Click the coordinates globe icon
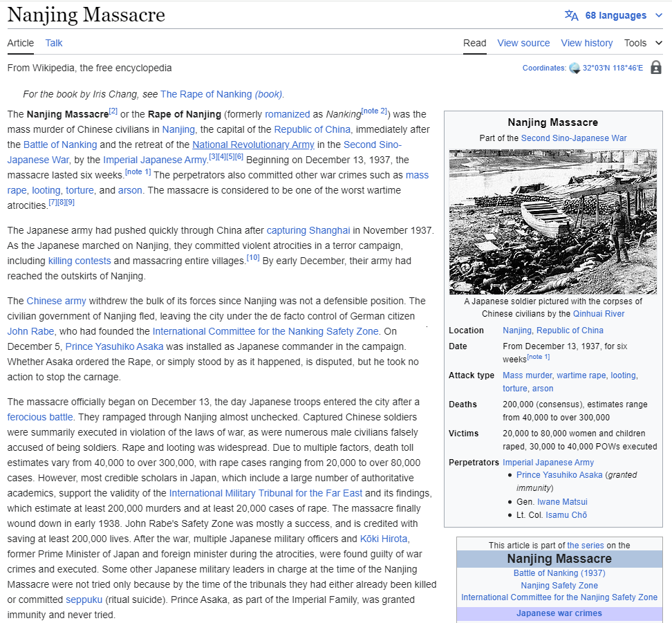The height and width of the screenshot is (623, 672). [x=575, y=68]
